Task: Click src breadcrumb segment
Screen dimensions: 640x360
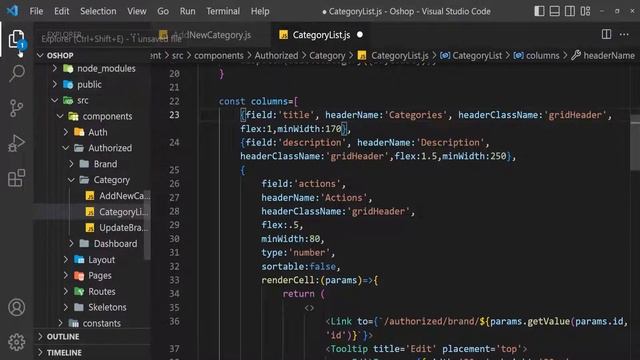Action: tap(178, 56)
